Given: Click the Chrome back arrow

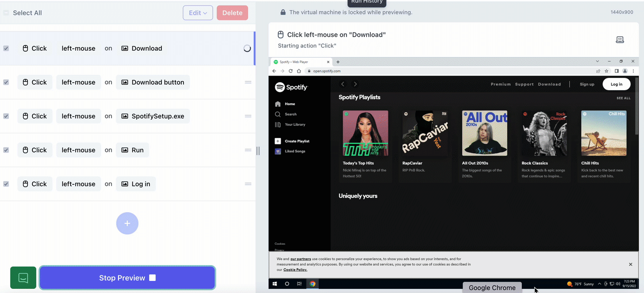Looking at the screenshot, I should [x=274, y=71].
